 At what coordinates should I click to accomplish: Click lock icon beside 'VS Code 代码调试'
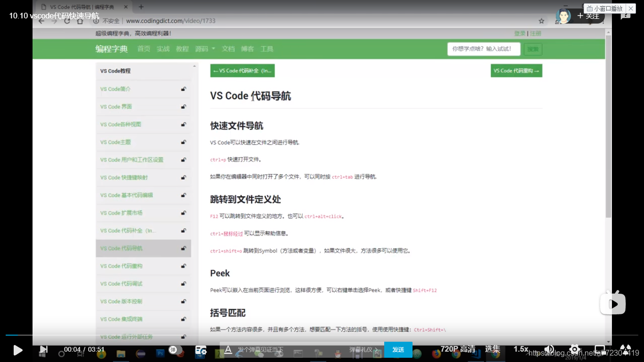point(183,284)
